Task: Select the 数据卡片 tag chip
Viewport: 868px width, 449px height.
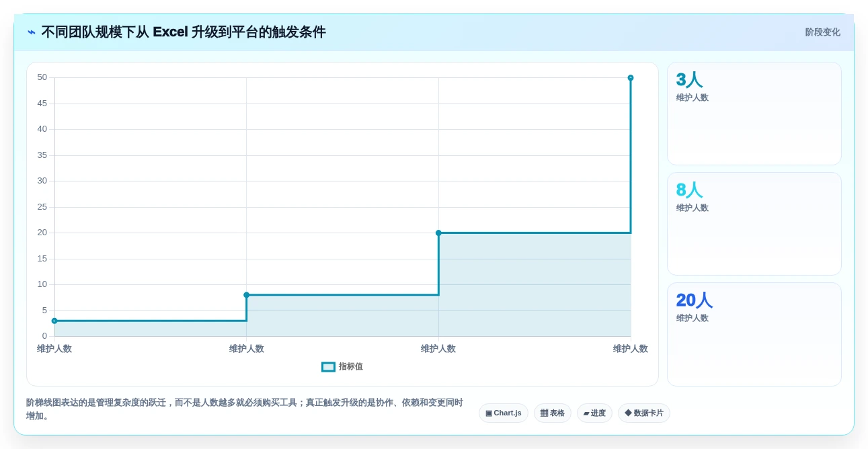Action: click(x=644, y=413)
